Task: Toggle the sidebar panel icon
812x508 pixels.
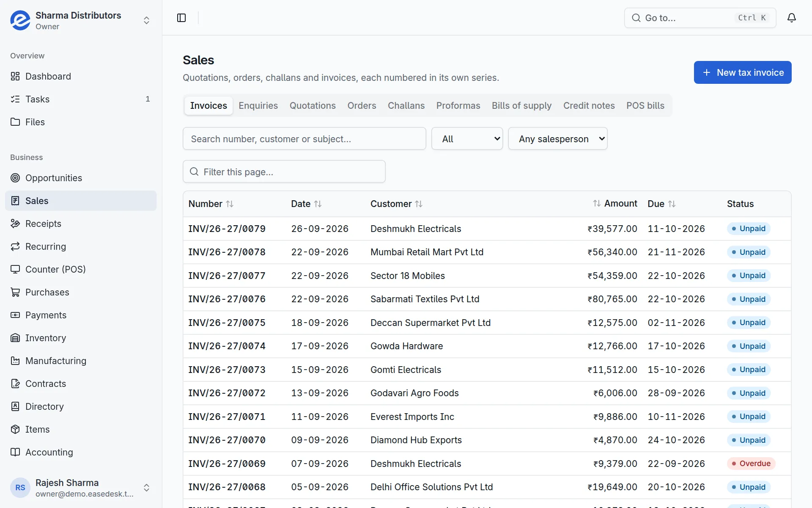Action: click(x=181, y=18)
